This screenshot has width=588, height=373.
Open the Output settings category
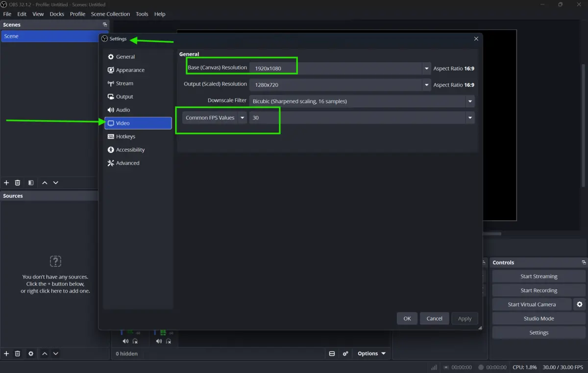click(x=138, y=96)
